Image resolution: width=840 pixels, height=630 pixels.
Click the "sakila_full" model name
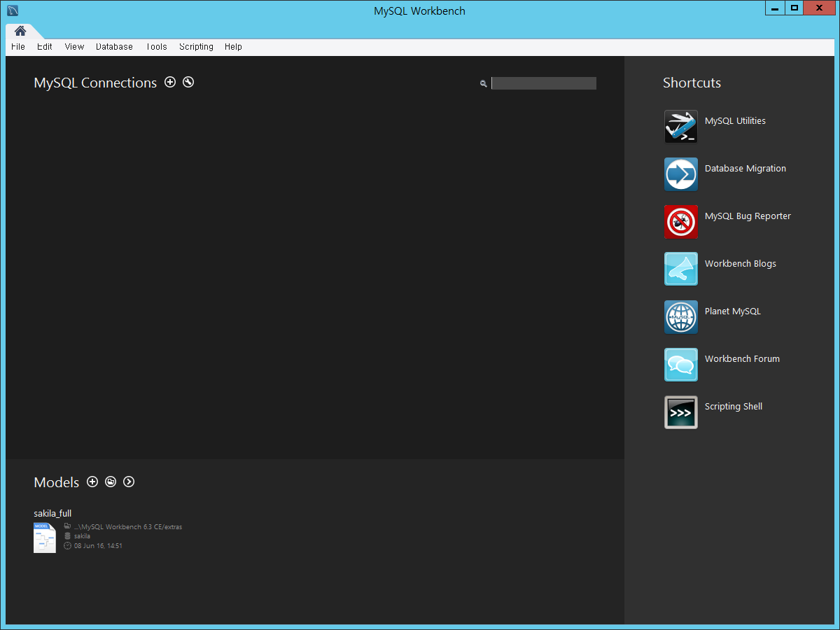52,513
